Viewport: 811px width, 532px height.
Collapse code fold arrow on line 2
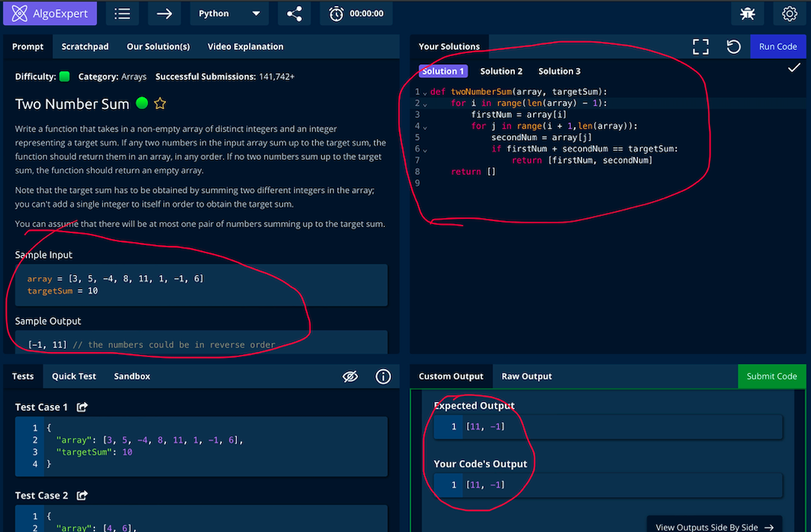pyautogui.click(x=425, y=105)
